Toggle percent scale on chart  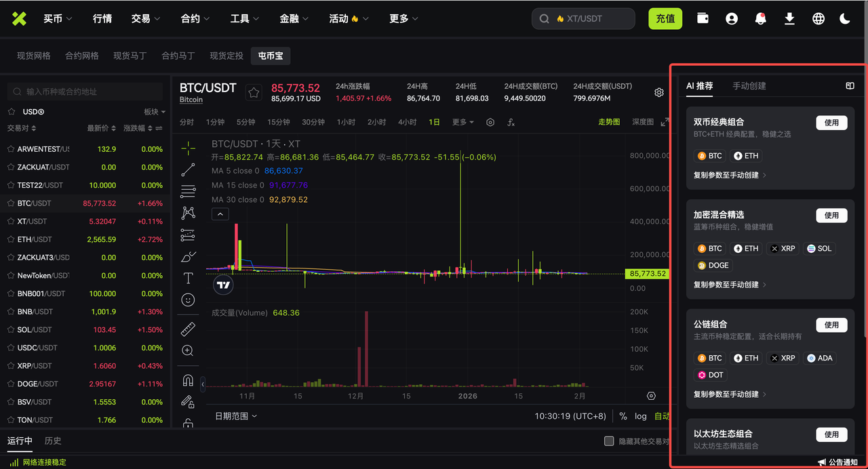[623, 416]
